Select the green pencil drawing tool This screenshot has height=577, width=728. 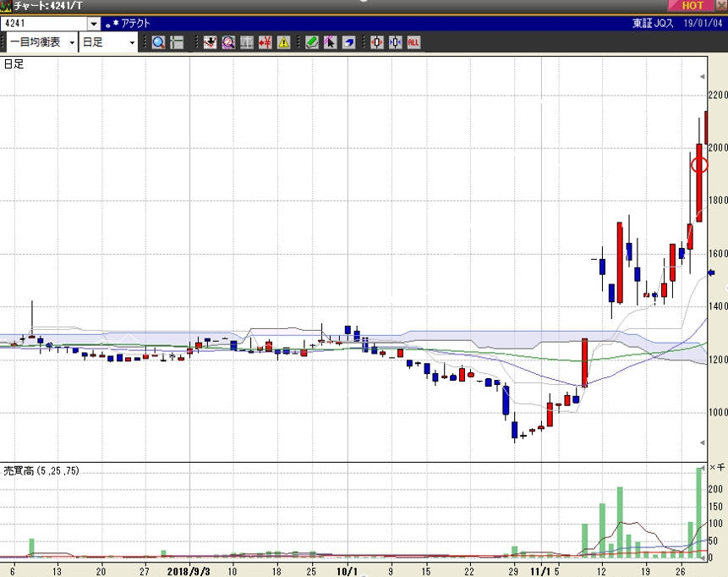[311, 42]
